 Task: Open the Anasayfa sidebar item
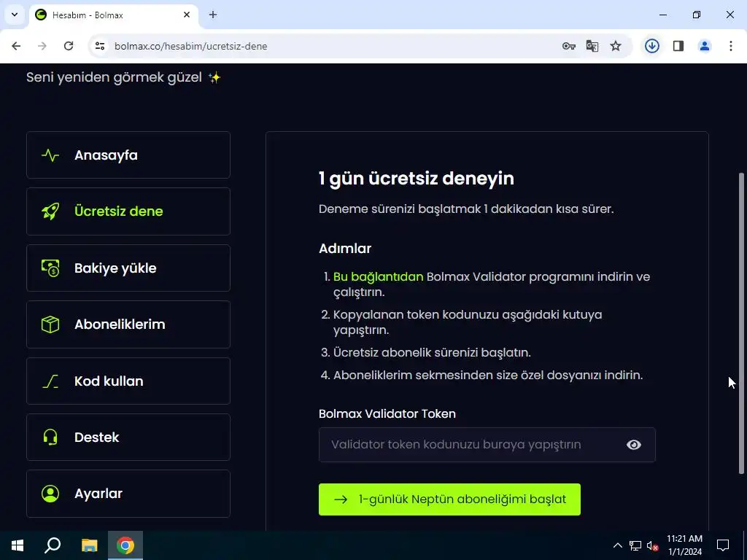coord(128,155)
